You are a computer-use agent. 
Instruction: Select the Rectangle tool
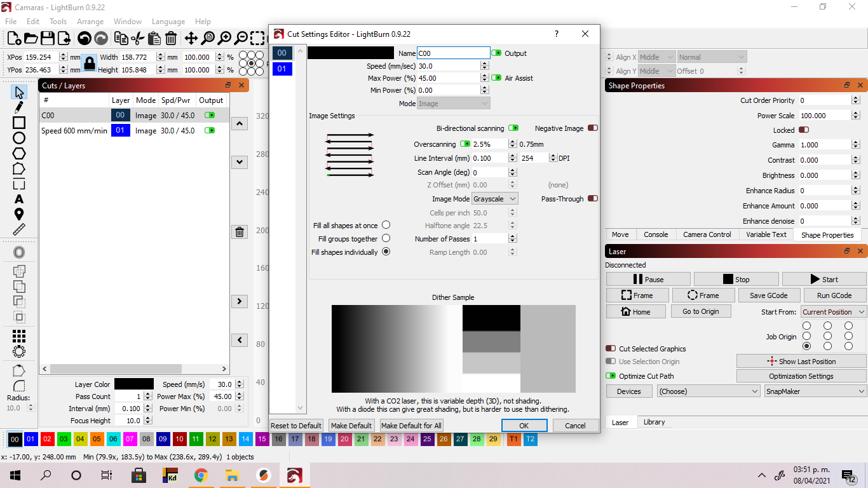[19, 123]
